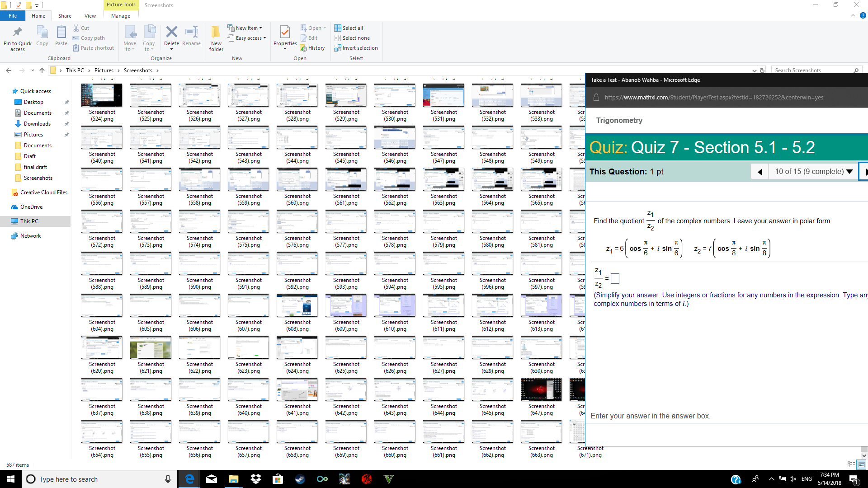Open Properties from the ribbon
Viewport: 868px width, 488px height.
[285, 38]
